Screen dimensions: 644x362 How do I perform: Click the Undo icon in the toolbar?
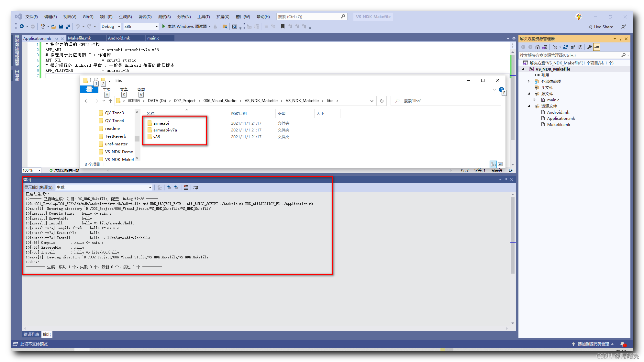pyautogui.click(x=77, y=27)
